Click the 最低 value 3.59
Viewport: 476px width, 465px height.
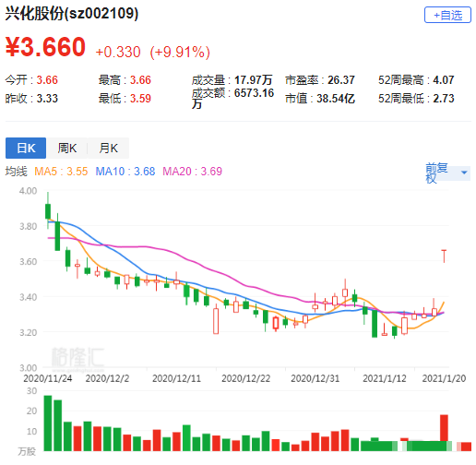coord(140,99)
